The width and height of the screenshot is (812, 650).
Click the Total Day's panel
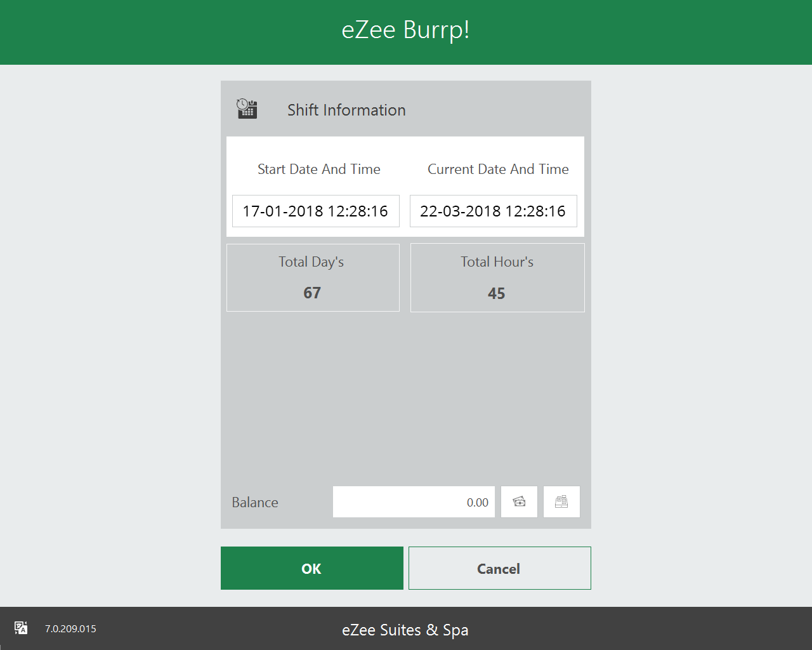pyautogui.click(x=313, y=277)
